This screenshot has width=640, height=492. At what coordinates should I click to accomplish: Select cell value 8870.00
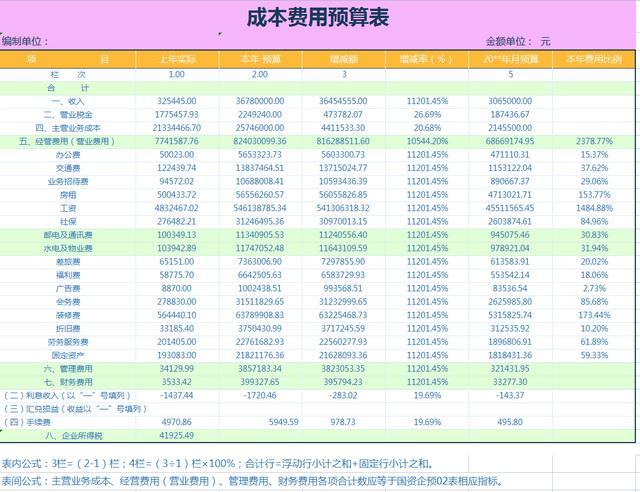pyautogui.click(x=177, y=289)
